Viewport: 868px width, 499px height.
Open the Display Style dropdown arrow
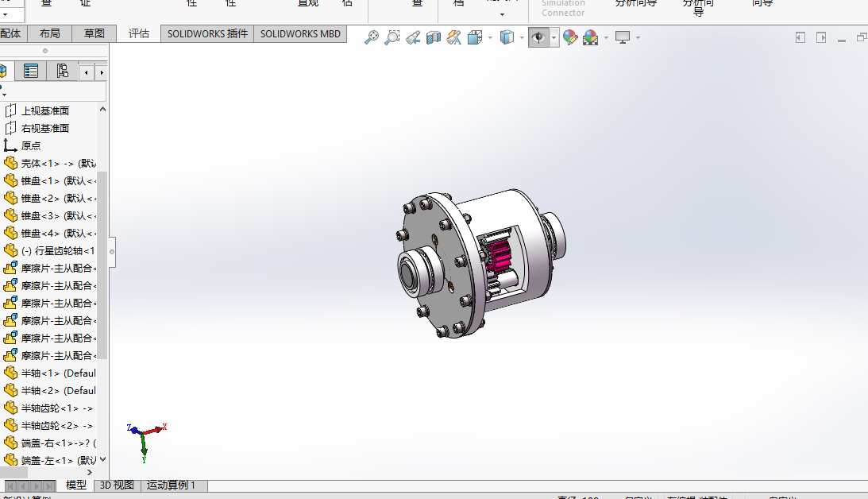pos(522,37)
